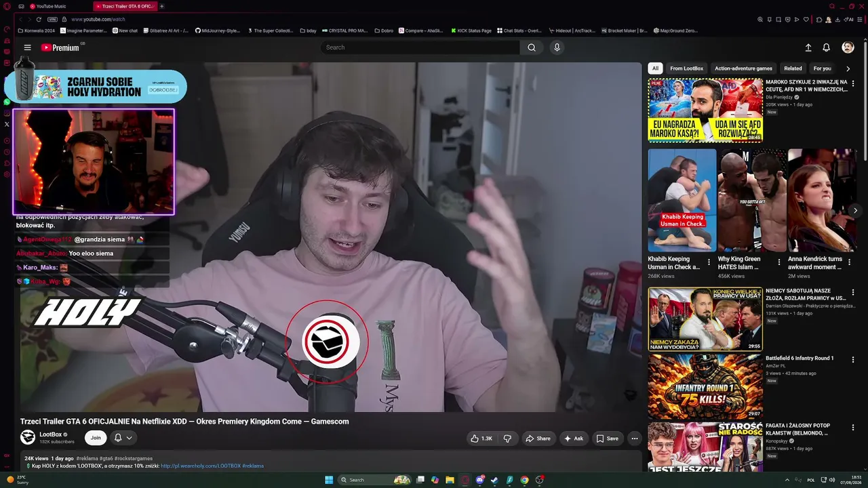Click the #gta6 hashtag
868x488 pixels.
106,459
